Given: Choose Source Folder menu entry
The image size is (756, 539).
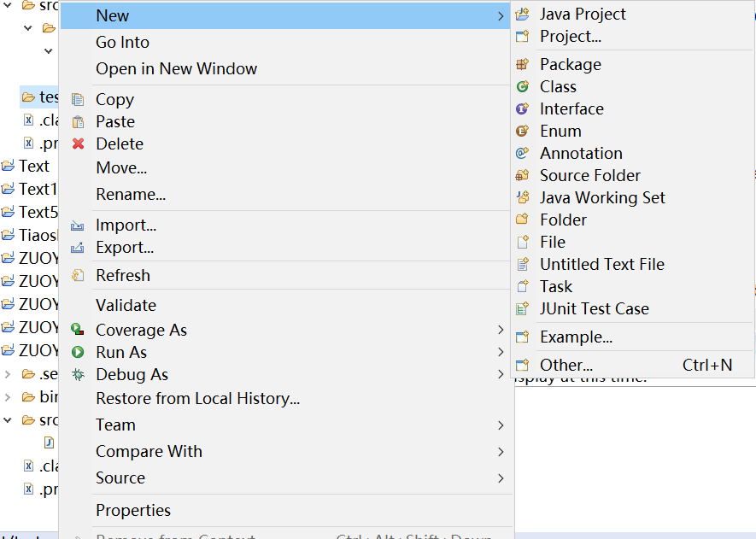Looking at the screenshot, I should (590, 175).
